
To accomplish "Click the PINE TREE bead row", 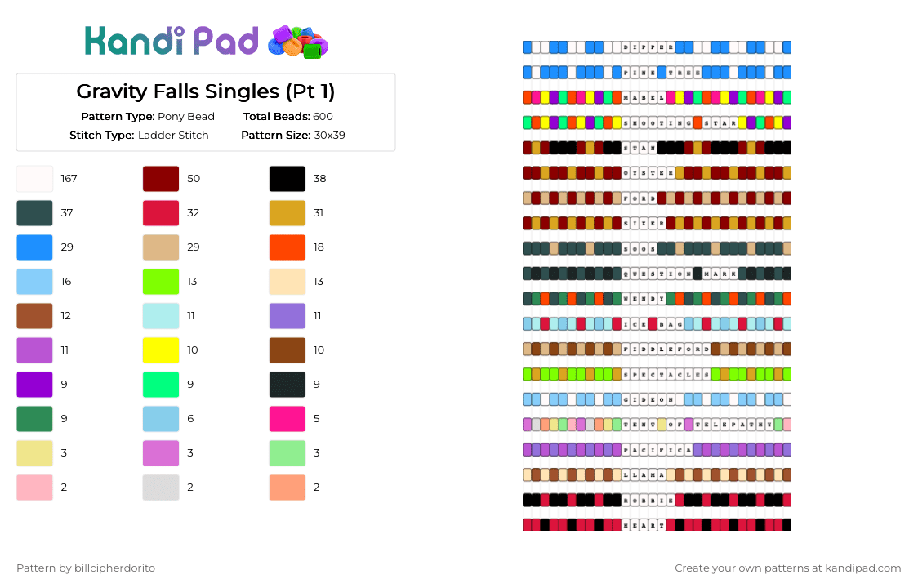I will (x=657, y=73).
